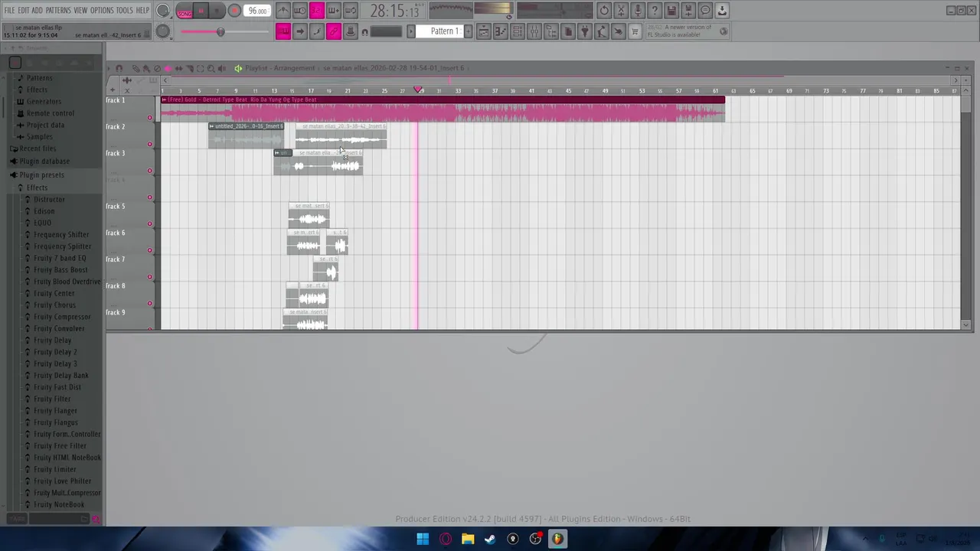Toggle overdub recording icon
This screenshot has height=551, width=980.
pyautogui.click(x=334, y=11)
